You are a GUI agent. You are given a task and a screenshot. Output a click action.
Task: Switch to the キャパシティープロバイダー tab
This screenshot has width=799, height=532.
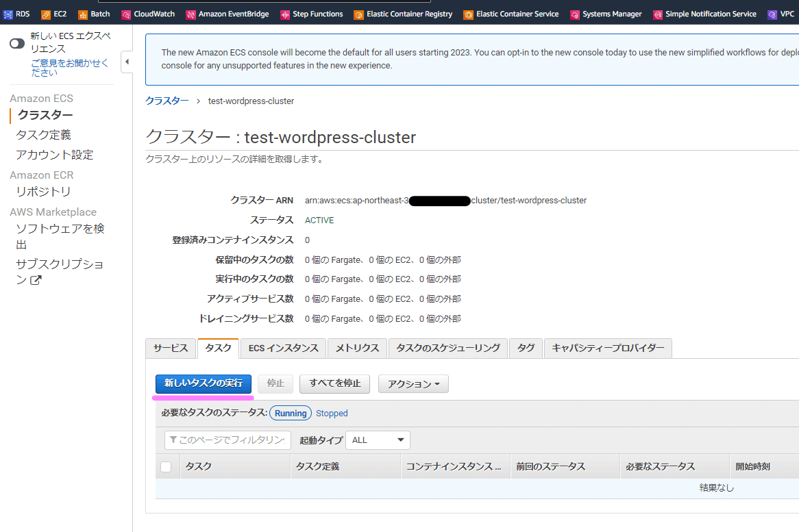pos(608,349)
